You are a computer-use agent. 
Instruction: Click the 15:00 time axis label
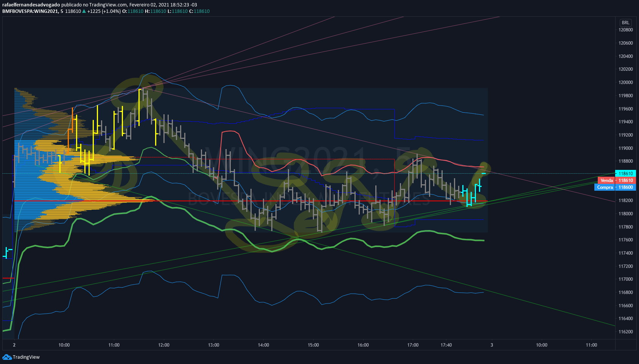point(313,345)
